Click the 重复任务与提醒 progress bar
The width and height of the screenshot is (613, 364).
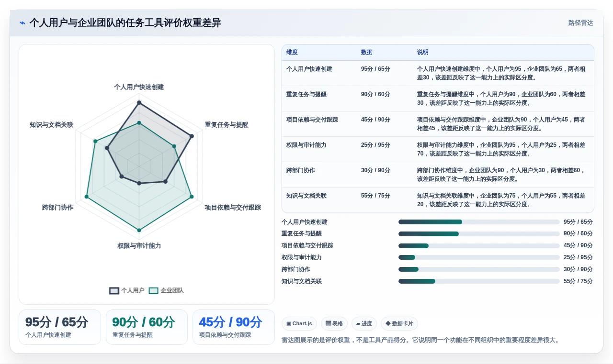pos(479,234)
